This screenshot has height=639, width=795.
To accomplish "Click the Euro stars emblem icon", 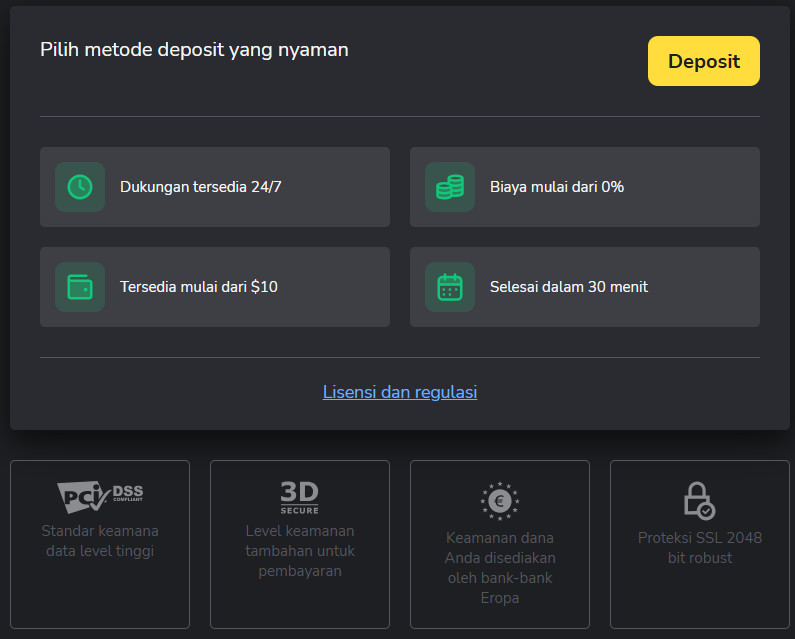I will (x=500, y=501).
